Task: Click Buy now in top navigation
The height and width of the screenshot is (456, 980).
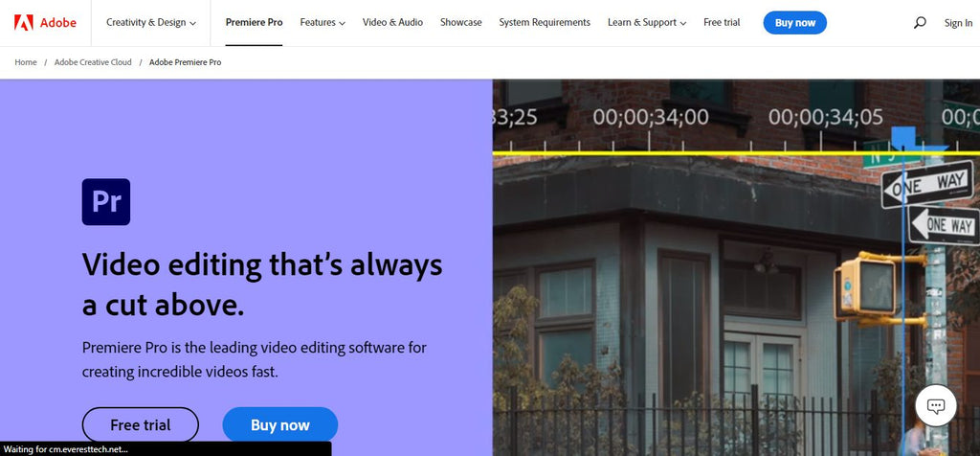Action: (795, 23)
